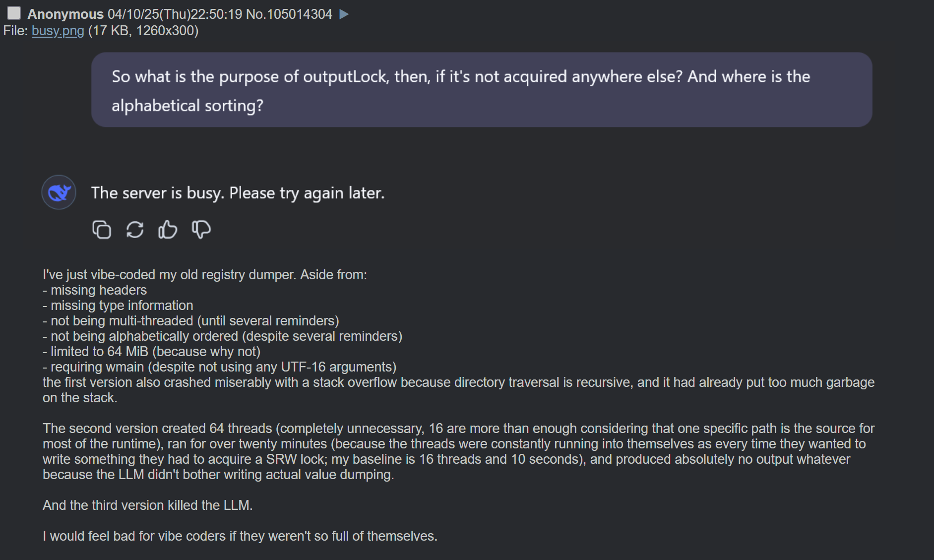
Task: Click the line 'And the third version killed the LLM'
Action: 148,505
